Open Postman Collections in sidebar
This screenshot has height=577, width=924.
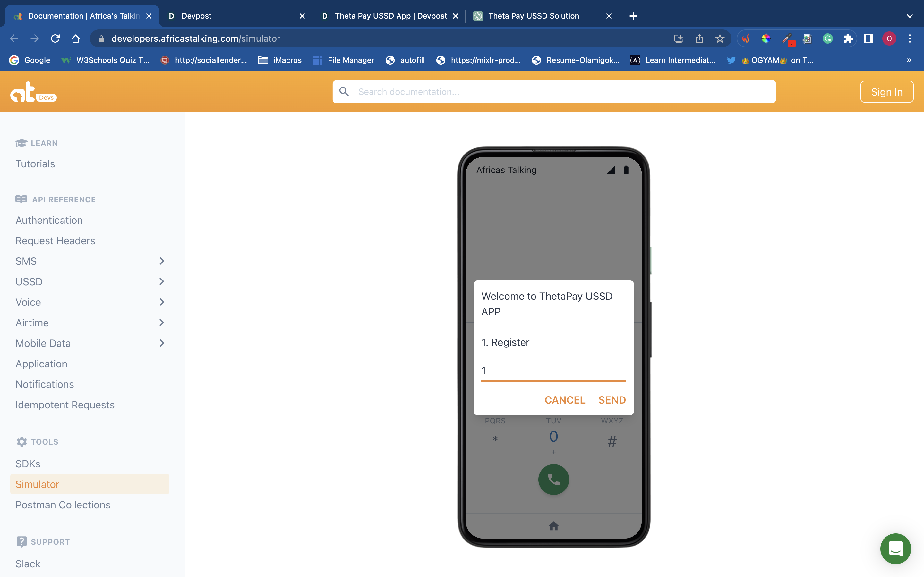(63, 505)
